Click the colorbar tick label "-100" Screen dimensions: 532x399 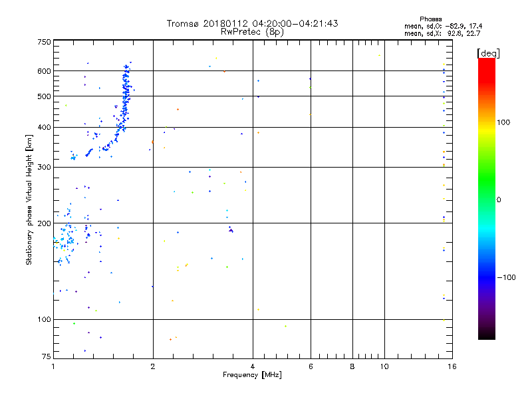click(x=507, y=277)
